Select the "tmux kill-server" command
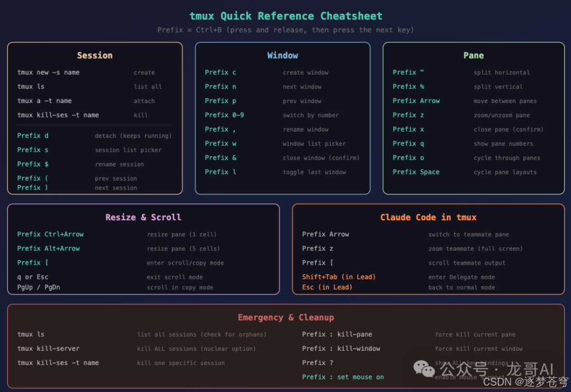Image resolution: width=571 pixels, height=392 pixels. [x=49, y=348]
